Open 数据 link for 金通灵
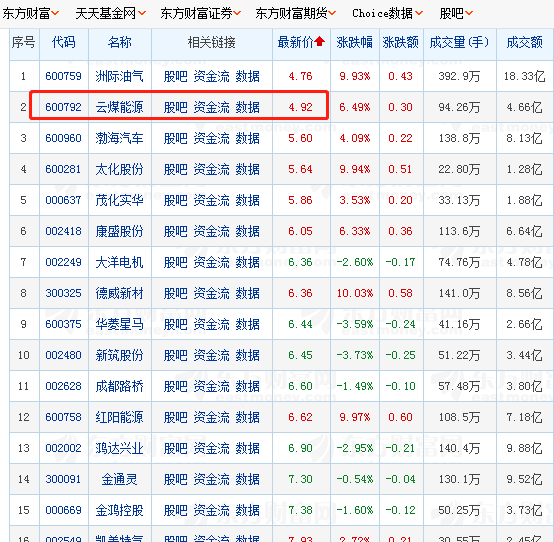The width and height of the screenshot is (554, 542). point(247,479)
